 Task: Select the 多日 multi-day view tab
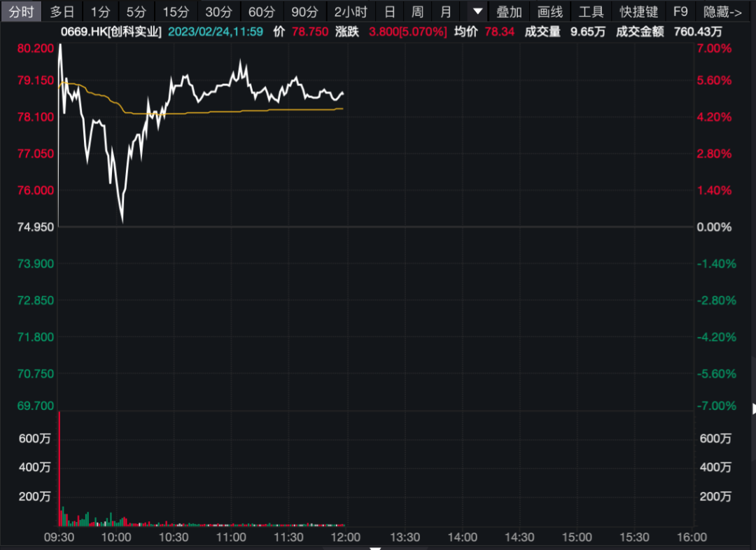62,12
